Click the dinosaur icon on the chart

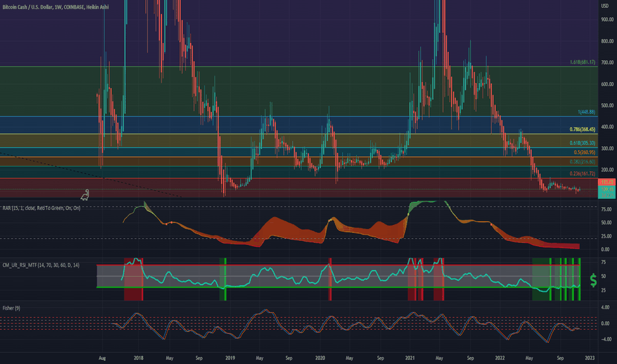tap(85, 195)
